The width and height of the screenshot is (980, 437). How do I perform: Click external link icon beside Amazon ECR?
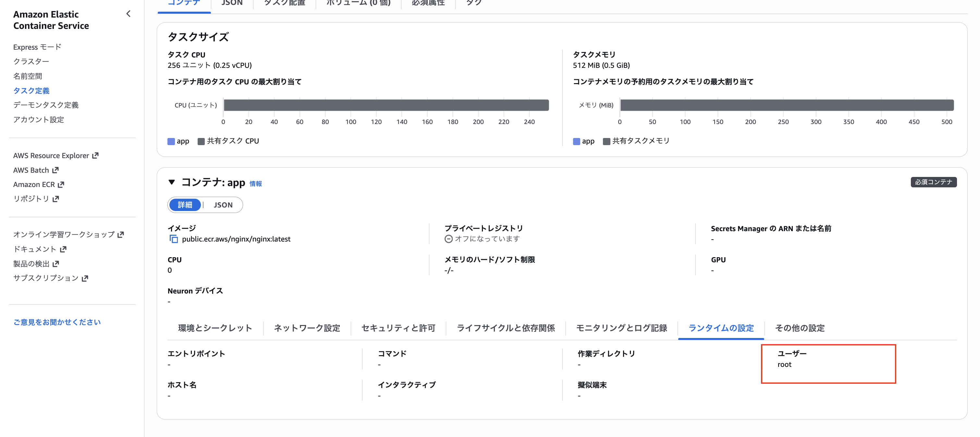61,184
